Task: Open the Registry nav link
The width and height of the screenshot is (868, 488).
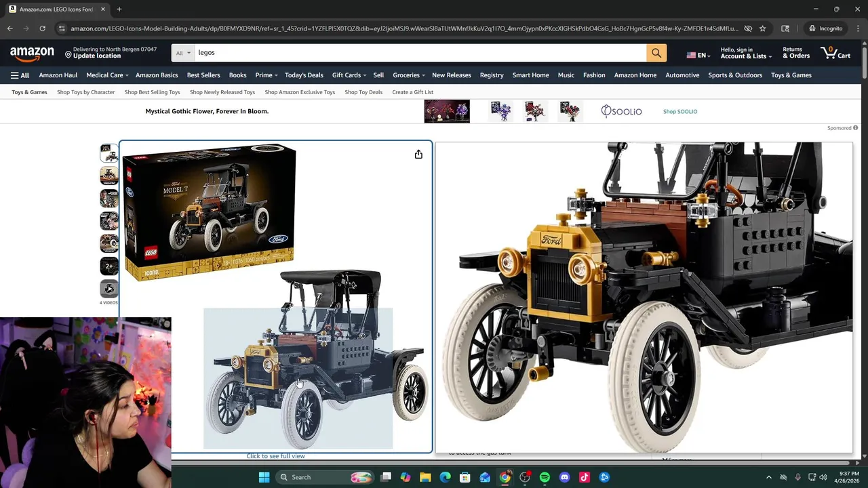Action: click(492, 75)
